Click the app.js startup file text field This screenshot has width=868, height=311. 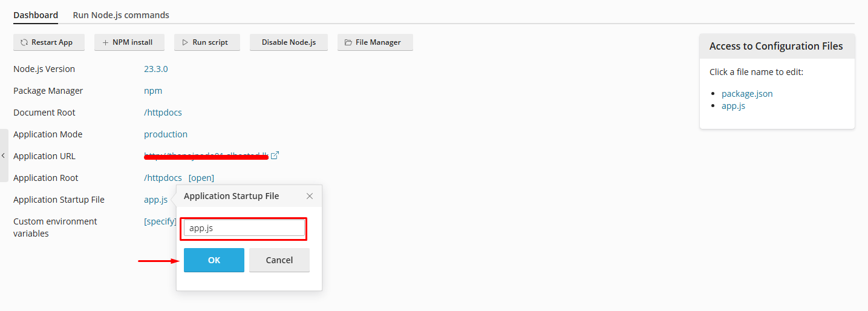(244, 228)
